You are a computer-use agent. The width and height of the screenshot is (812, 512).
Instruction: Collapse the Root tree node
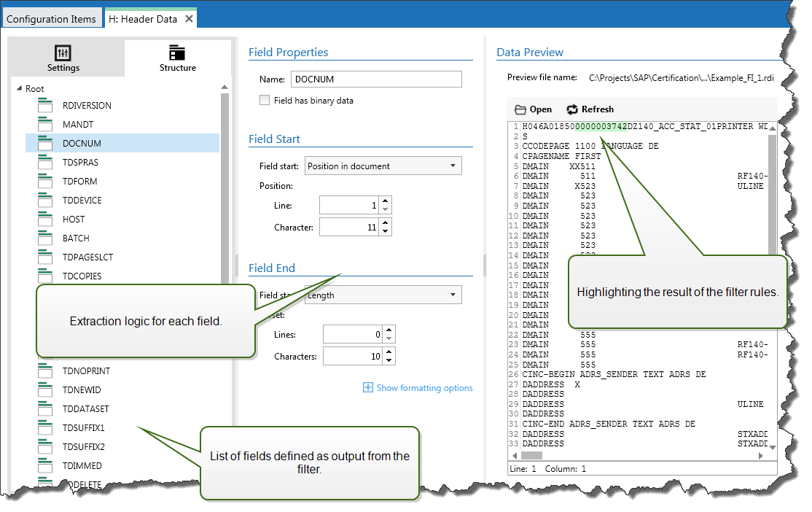click(x=18, y=89)
